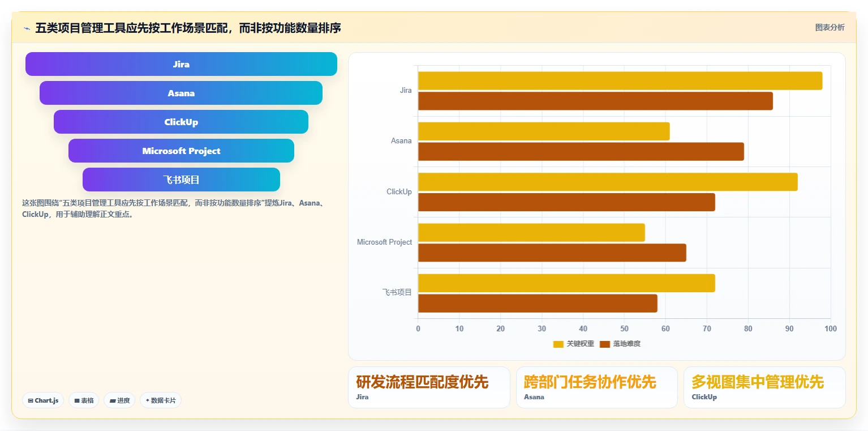
Task: Click the Jira subtitle in the first card
Action: [x=362, y=397]
